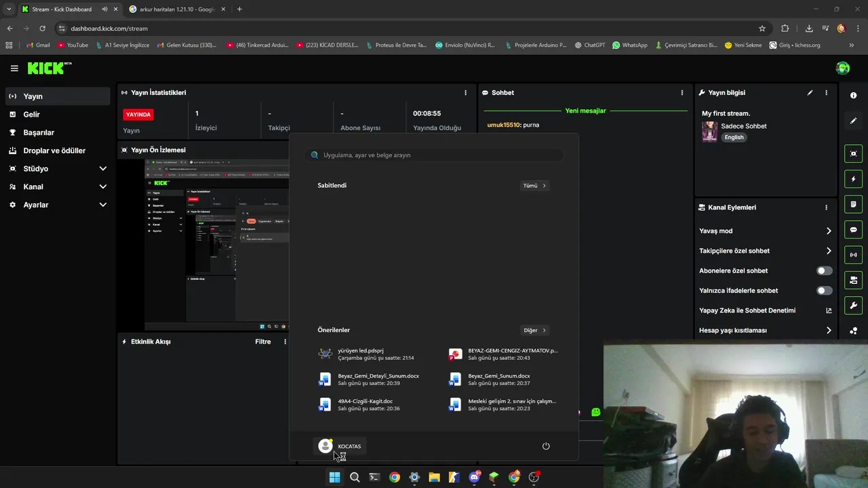Open the terminal icon on the taskbar

click(374, 477)
